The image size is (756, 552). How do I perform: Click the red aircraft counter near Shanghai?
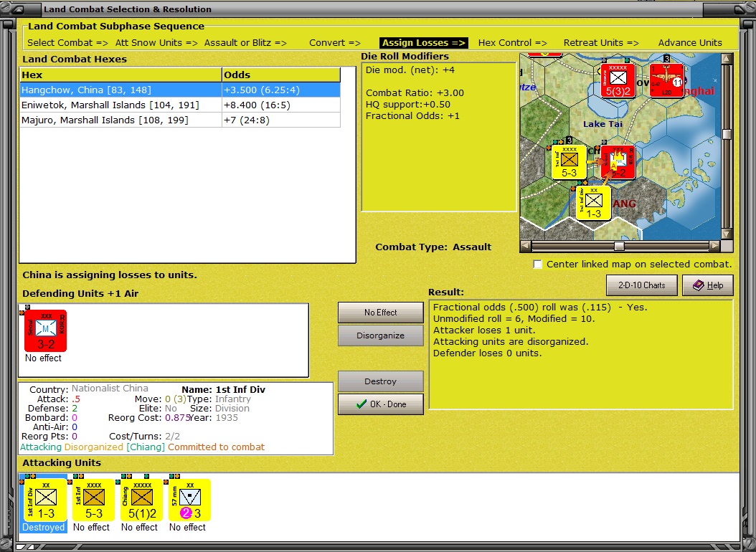point(667,80)
